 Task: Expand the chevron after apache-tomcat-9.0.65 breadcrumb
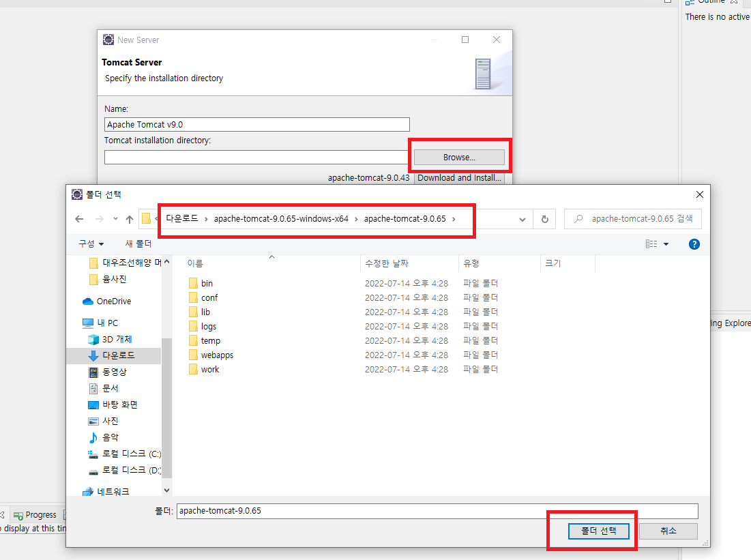[454, 219]
